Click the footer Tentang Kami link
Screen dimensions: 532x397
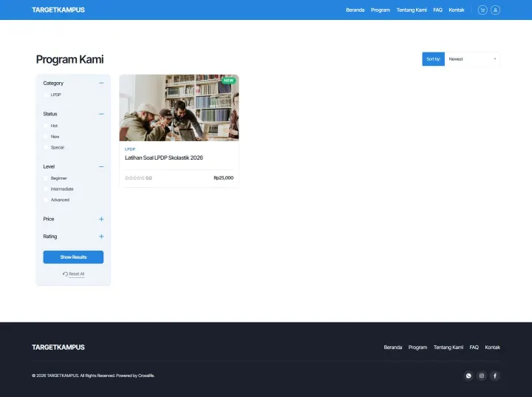point(449,347)
